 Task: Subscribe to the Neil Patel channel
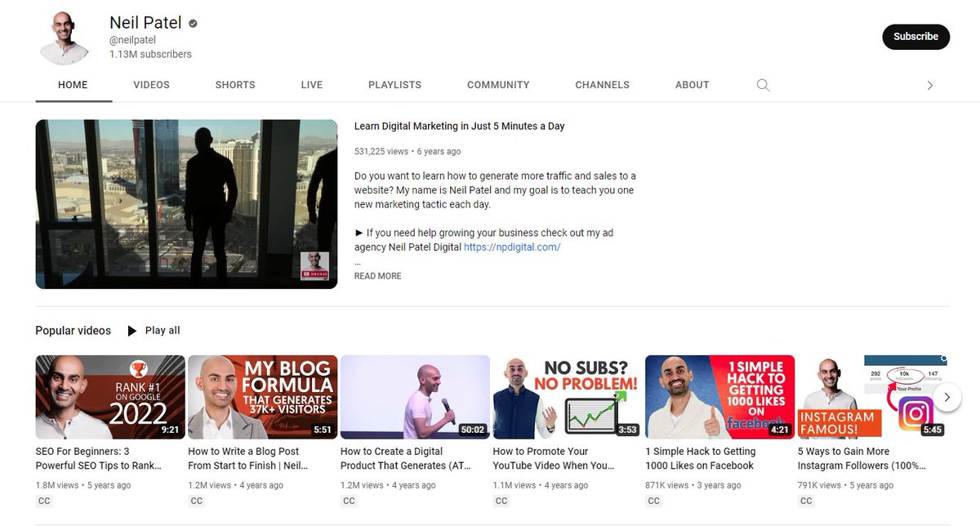tap(915, 36)
